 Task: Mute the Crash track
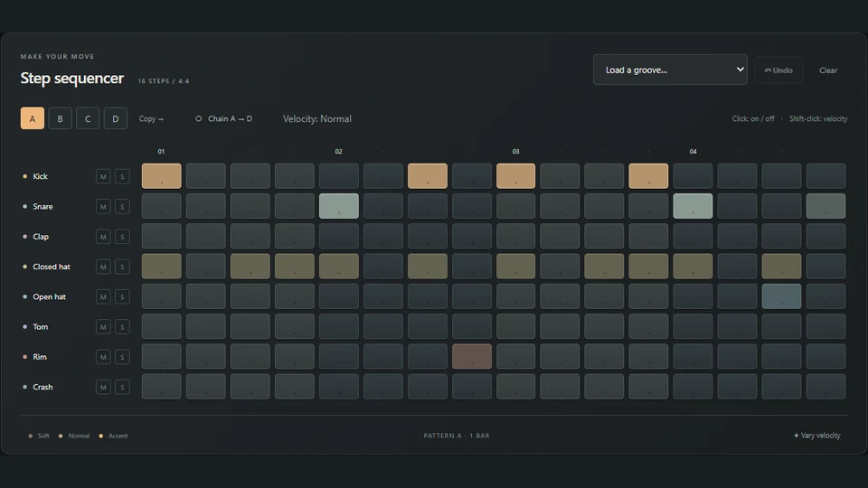tap(103, 388)
